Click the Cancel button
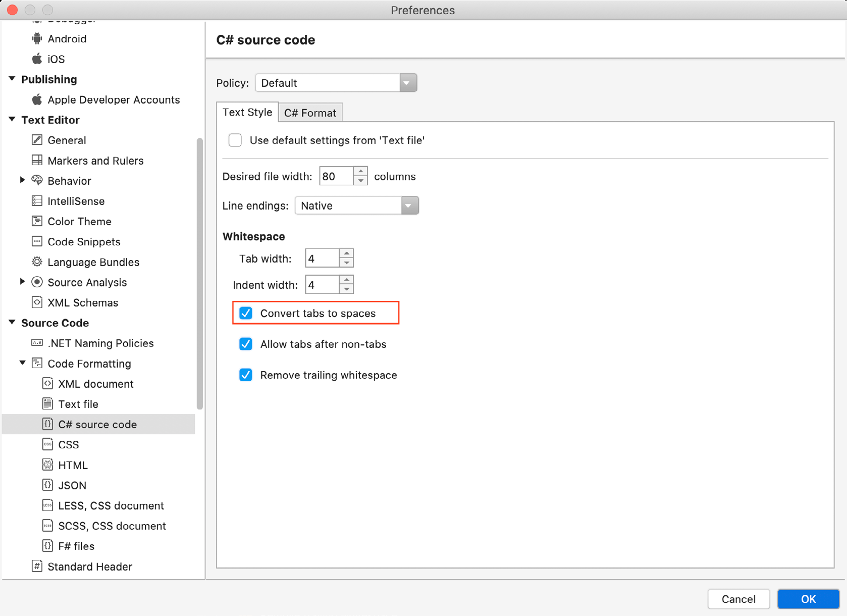The image size is (847, 616). [x=738, y=599]
